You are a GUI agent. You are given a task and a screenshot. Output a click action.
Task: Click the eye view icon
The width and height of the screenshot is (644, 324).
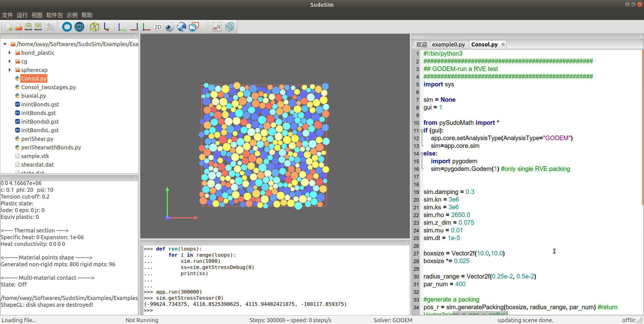click(169, 27)
